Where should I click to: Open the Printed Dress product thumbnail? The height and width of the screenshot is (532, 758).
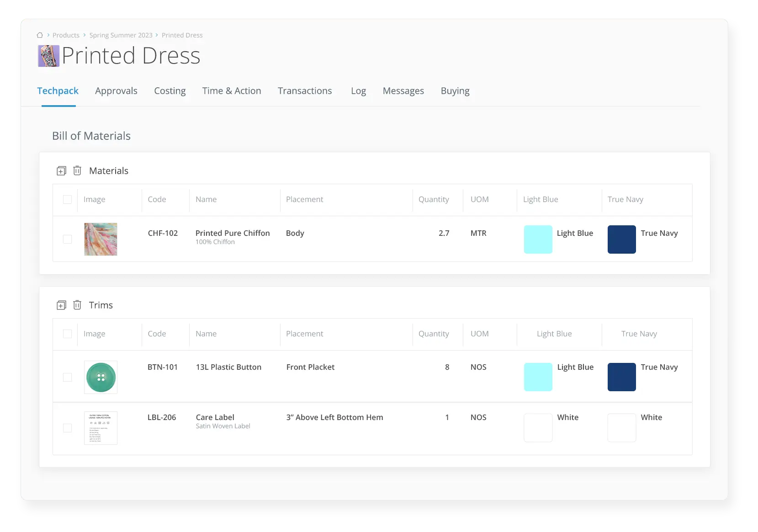pyautogui.click(x=48, y=56)
